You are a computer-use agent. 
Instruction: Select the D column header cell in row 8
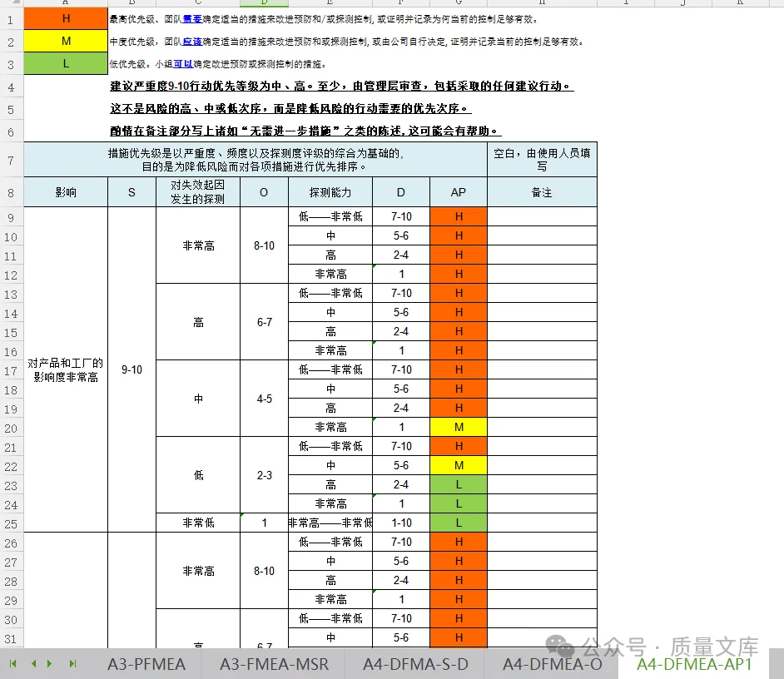(401, 192)
